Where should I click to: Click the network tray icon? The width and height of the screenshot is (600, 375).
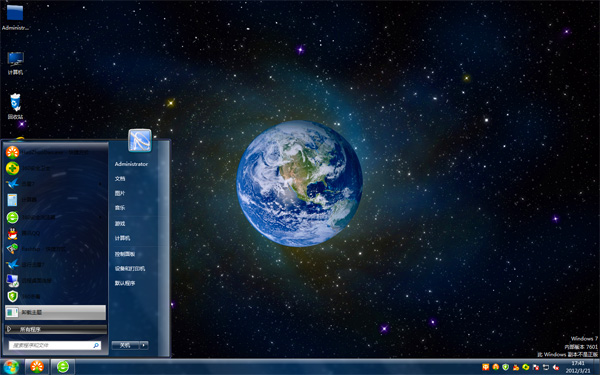point(546,367)
